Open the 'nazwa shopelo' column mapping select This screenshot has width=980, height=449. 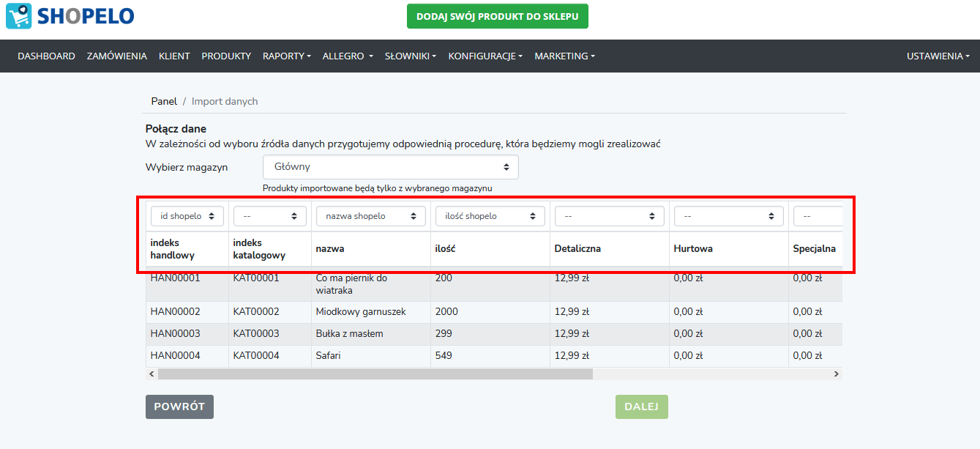pos(371,216)
